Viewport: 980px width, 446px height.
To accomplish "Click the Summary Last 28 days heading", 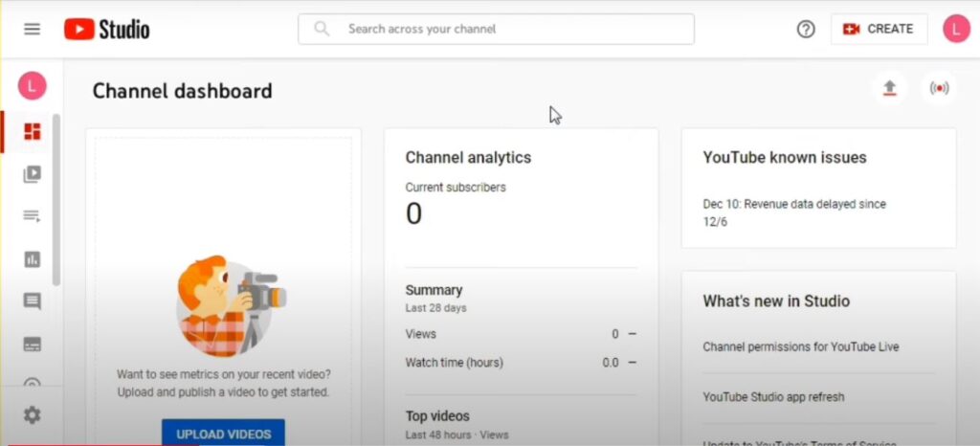I will click(435, 298).
